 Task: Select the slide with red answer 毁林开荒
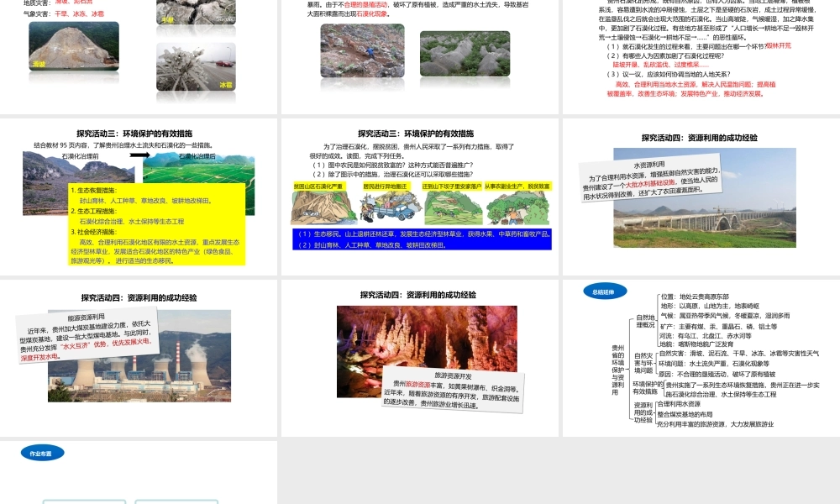click(x=701, y=56)
